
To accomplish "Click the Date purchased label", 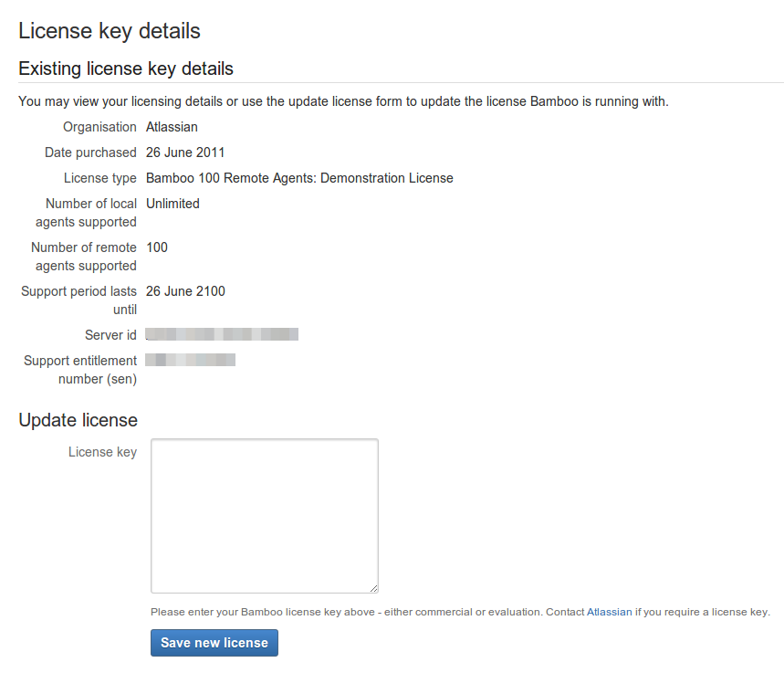I will click(x=90, y=152).
